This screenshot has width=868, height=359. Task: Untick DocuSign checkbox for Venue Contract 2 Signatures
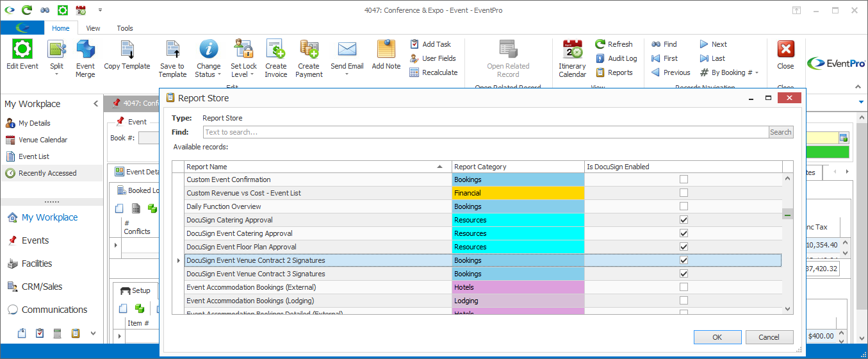[x=684, y=260]
